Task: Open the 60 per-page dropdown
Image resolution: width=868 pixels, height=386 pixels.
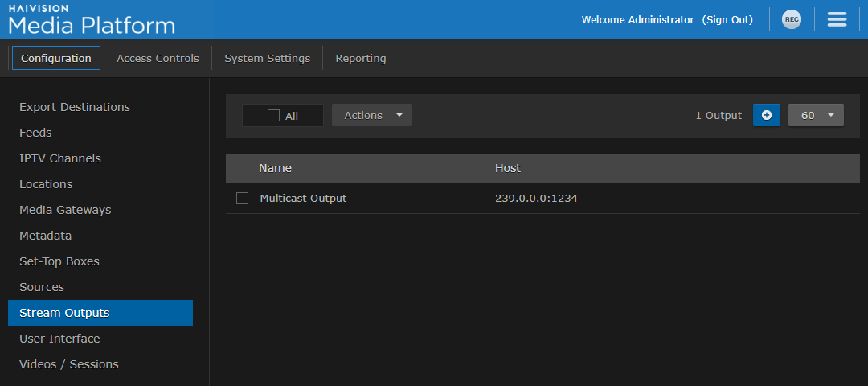Action: (x=816, y=115)
